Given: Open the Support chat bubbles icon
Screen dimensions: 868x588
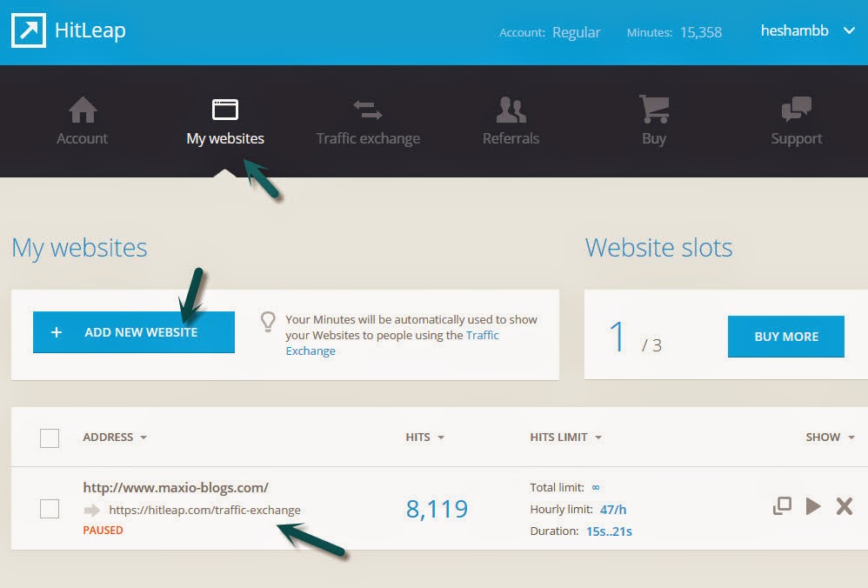Looking at the screenshot, I should point(797,109).
